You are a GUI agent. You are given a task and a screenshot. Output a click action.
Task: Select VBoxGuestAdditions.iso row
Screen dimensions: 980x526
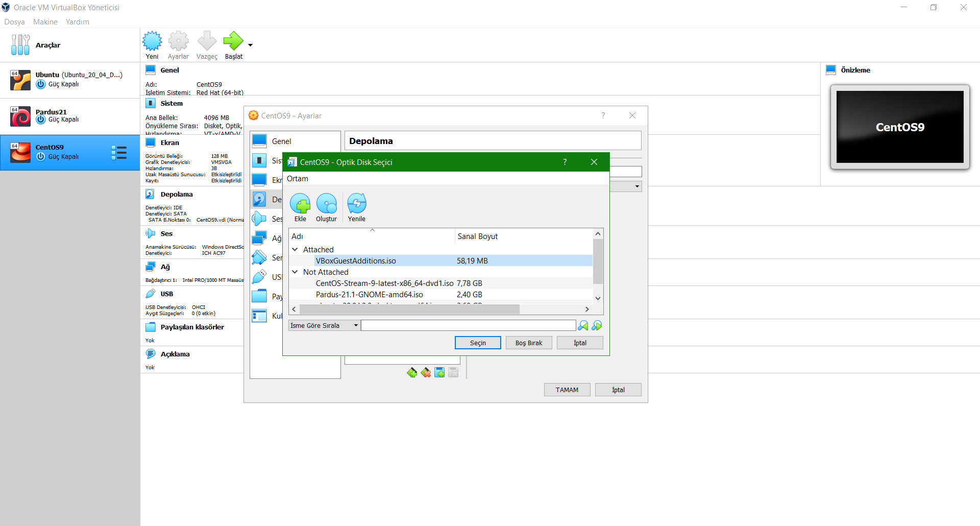tap(441, 260)
